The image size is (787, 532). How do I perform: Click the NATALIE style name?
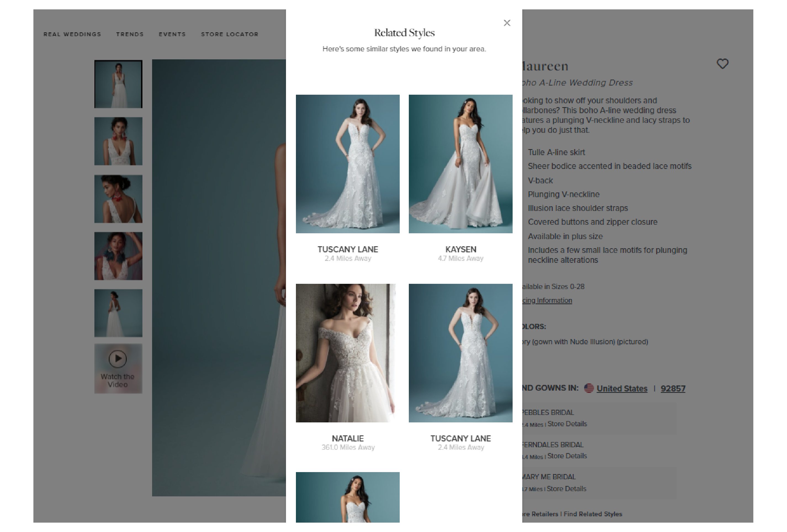pos(348,438)
